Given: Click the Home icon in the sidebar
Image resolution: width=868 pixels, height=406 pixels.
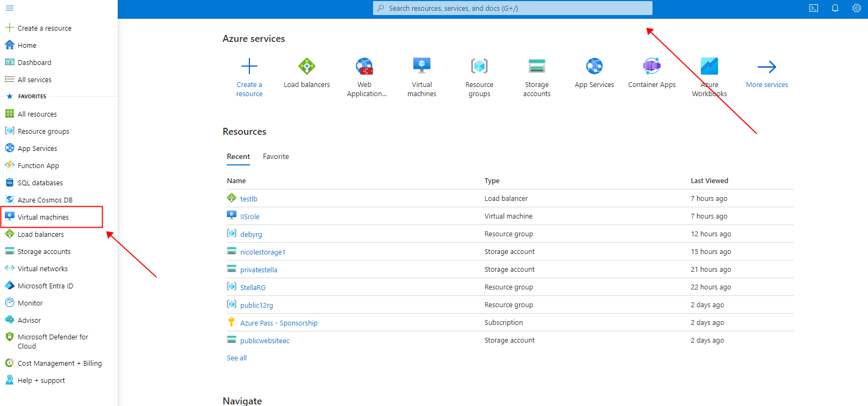Looking at the screenshot, I should [10, 45].
